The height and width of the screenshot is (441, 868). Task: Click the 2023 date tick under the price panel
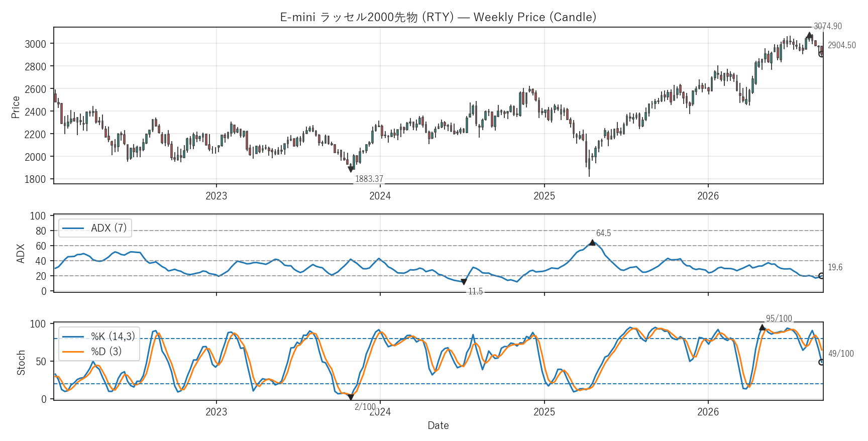pos(216,196)
